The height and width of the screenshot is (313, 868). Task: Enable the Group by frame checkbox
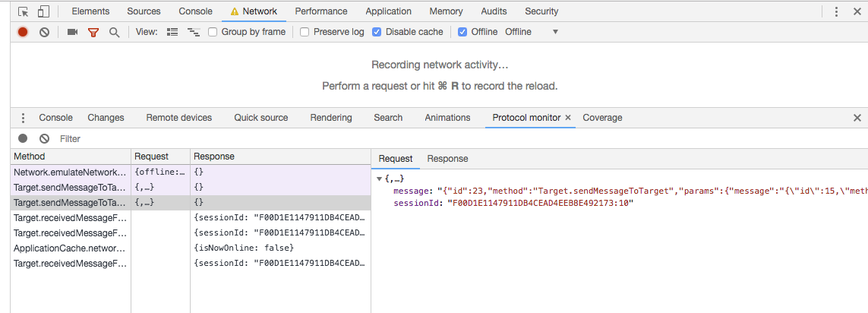coord(213,32)
